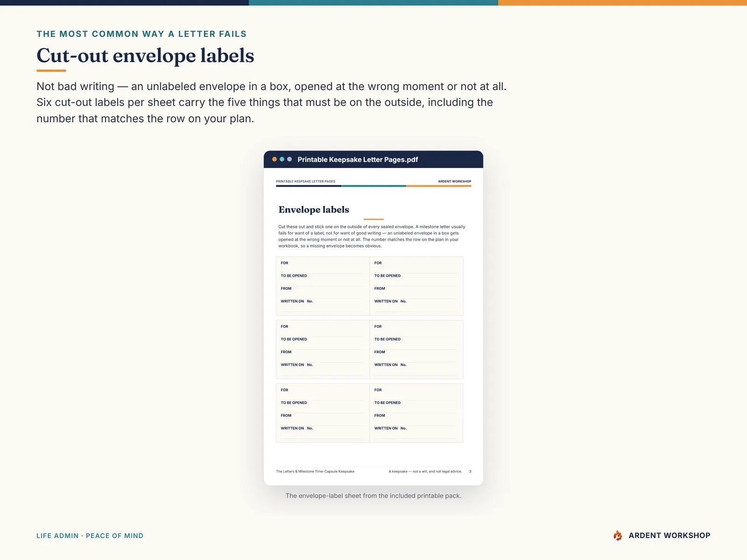Click the caption 'The envelope-label sheet from the included printable pack.'
The width and height of the screenshot is (747, 560).
coord(373,496)
